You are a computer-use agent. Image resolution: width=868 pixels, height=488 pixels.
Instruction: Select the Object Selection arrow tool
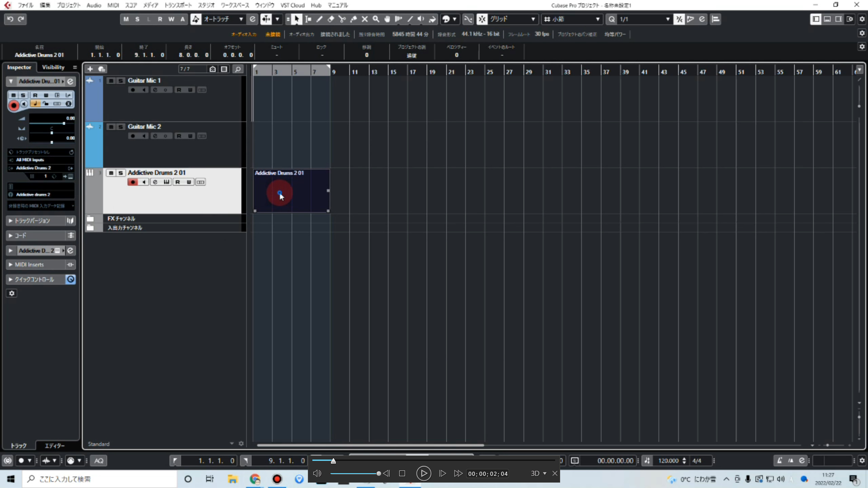pos(297,19)
